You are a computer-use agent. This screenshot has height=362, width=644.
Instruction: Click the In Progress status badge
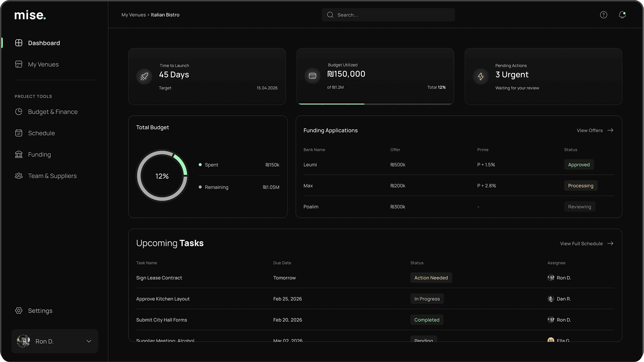427,299
